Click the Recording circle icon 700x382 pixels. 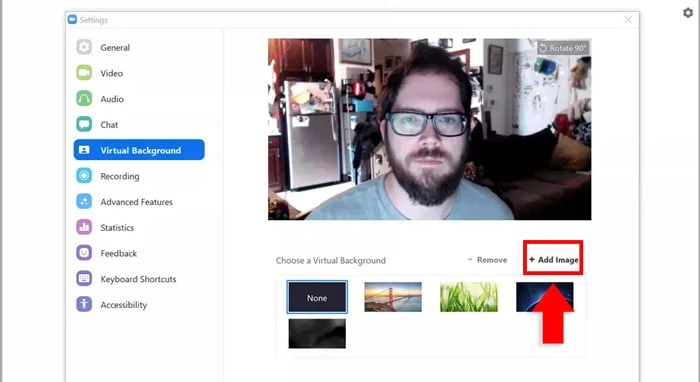click(84, 175)
